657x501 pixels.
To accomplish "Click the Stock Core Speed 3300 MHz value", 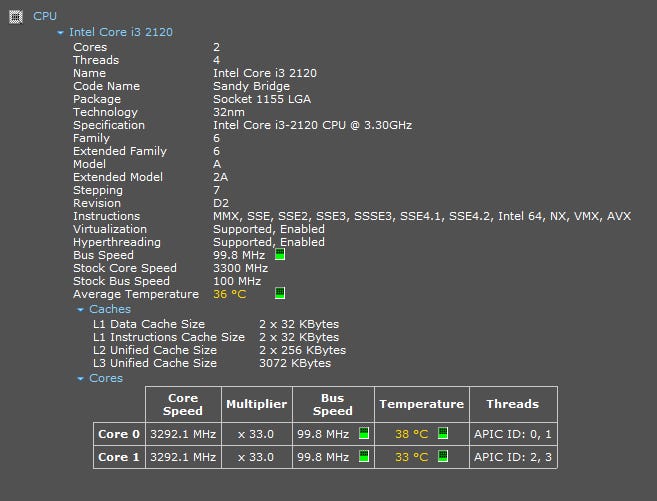I will 241,268.
